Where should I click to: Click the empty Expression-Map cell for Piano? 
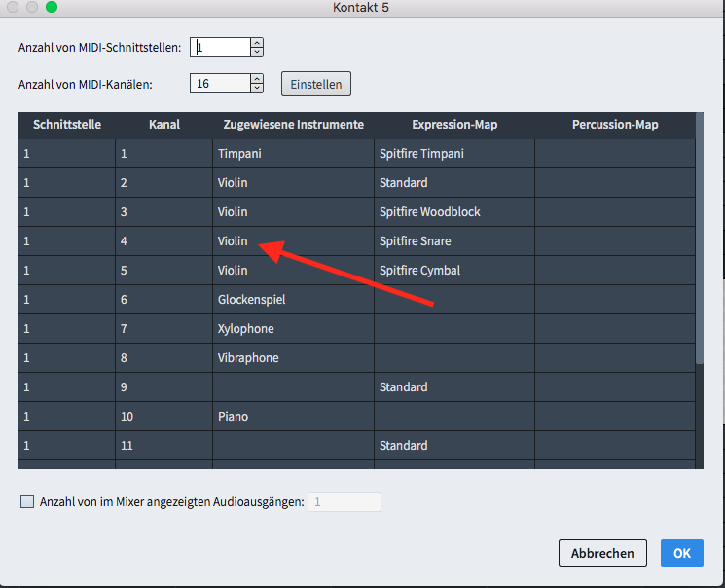click(x=454, y=416)
